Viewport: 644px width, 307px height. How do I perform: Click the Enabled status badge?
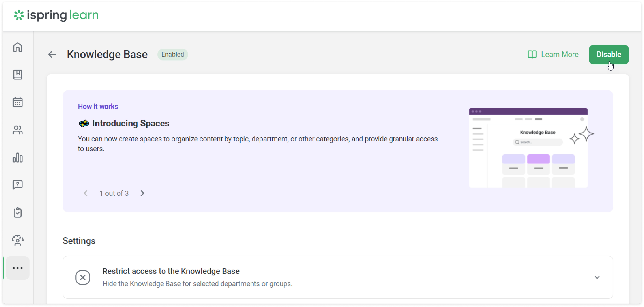[173, 54]
